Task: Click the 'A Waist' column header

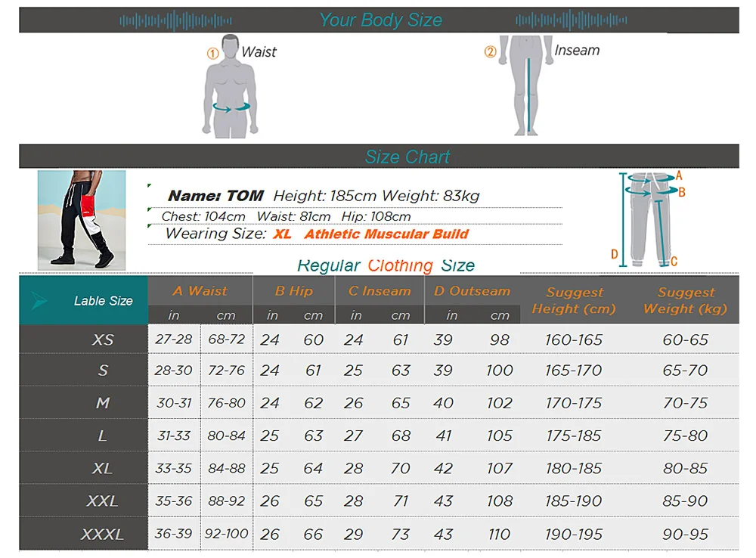Action: [200, 291]
